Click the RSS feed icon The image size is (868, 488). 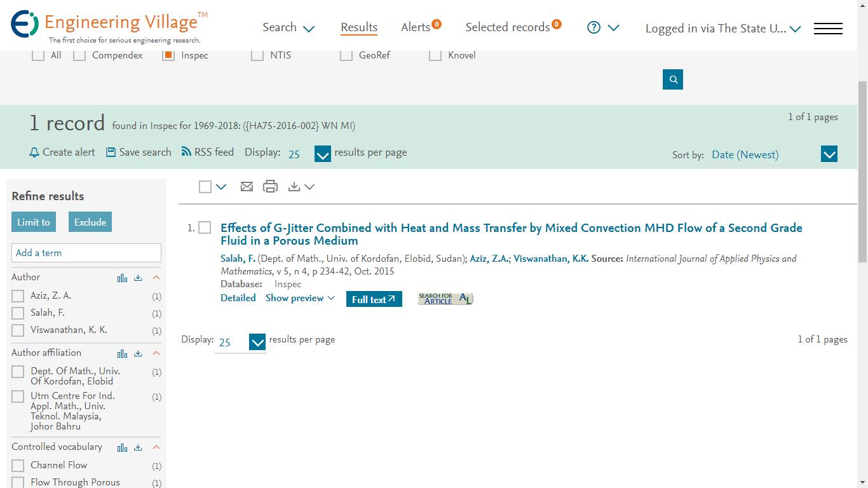(186, 151)
